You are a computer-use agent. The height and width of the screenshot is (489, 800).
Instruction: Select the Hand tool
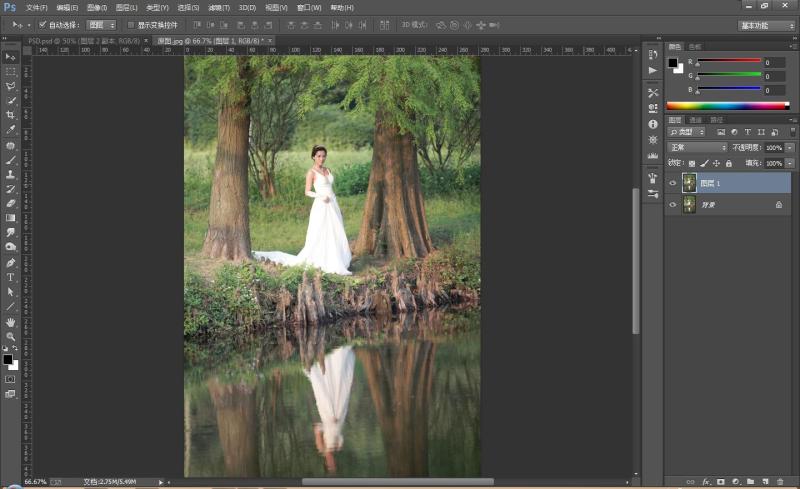(x=10, y=323)
